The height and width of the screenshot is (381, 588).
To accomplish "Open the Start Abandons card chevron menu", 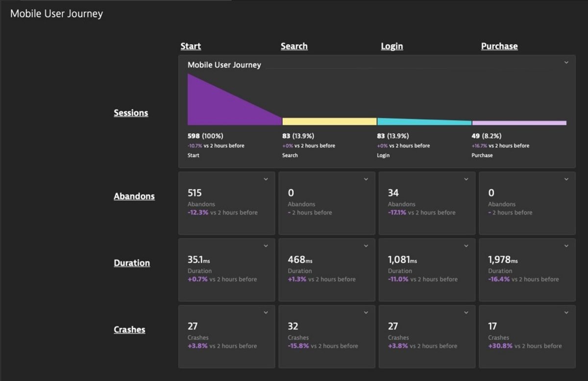I will coord(266,179).
